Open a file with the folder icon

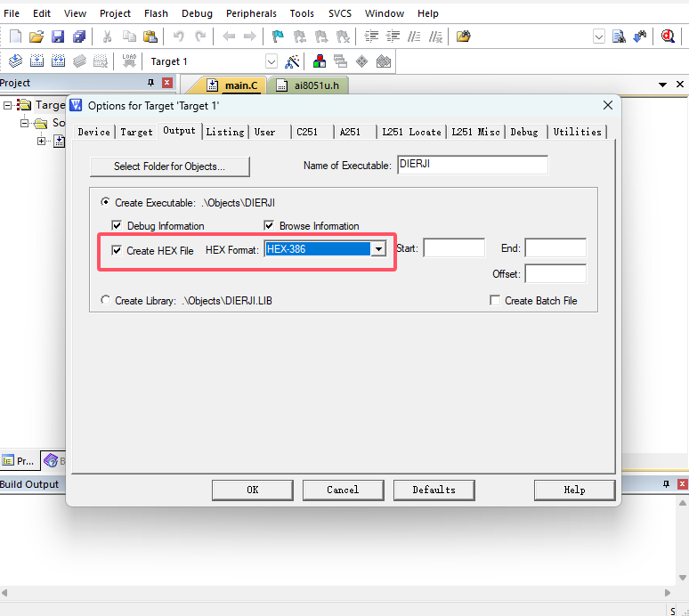point(36,36)
